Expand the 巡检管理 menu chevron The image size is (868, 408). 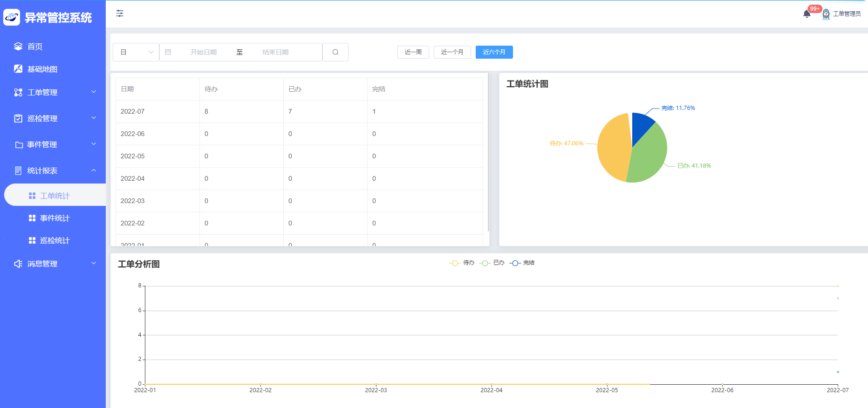coord(94,118)
